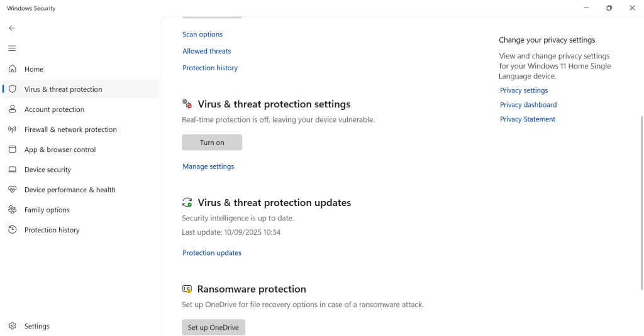
Task: Click the Allowed threats link
Action: [207, 51]
